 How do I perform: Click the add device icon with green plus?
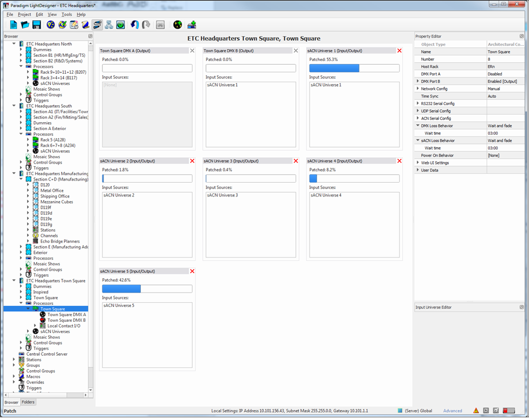point(192,24)
